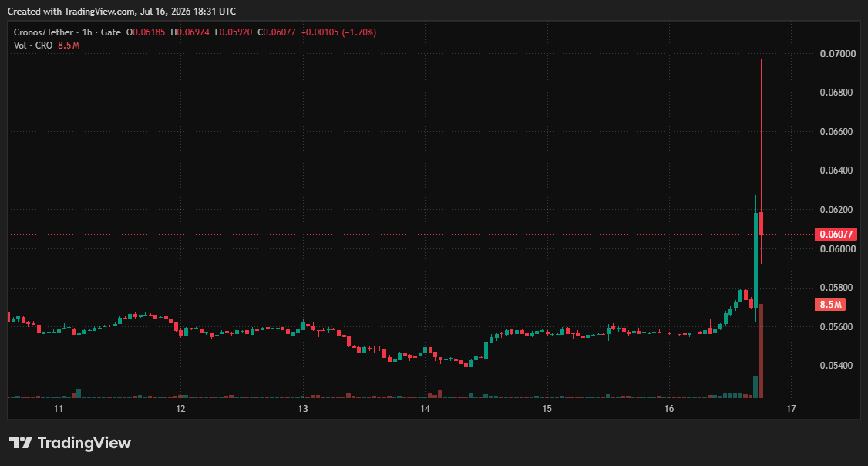
Task: Click the 0.06400 price axis label
Action: point(836,170)
